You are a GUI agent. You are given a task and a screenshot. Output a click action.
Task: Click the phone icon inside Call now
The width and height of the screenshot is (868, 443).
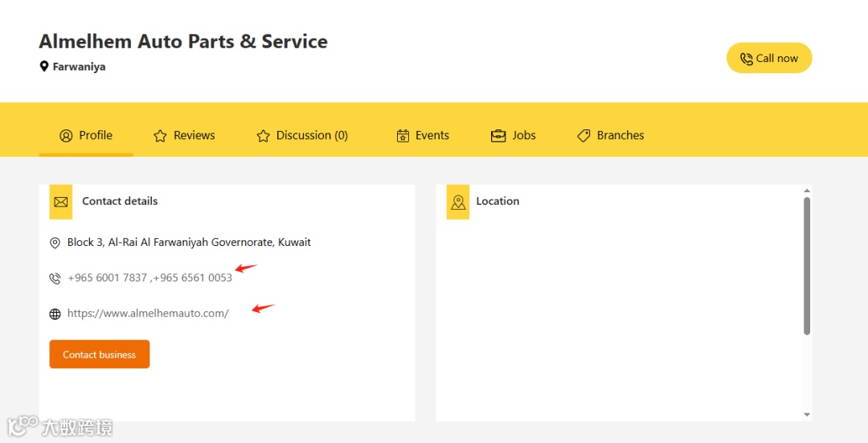tap(746, 59)
